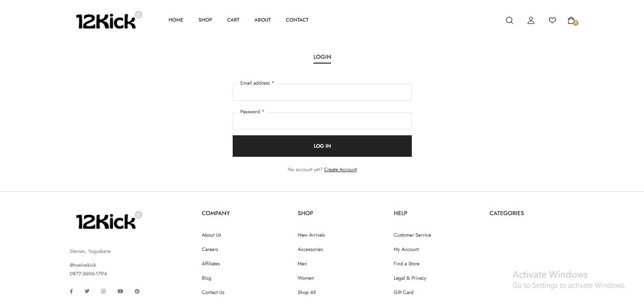
Task: Open Customer Service in Help section
Action: click(412, 235)
